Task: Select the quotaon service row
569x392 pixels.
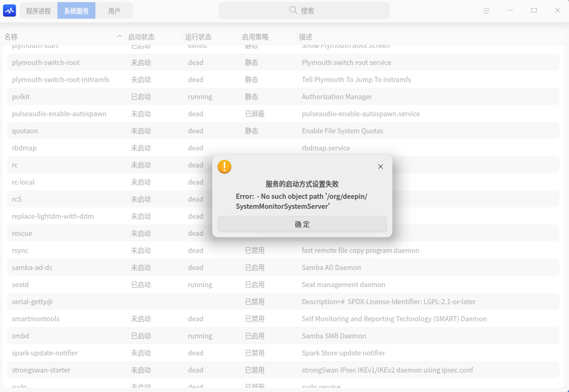Action: (283, 131)
